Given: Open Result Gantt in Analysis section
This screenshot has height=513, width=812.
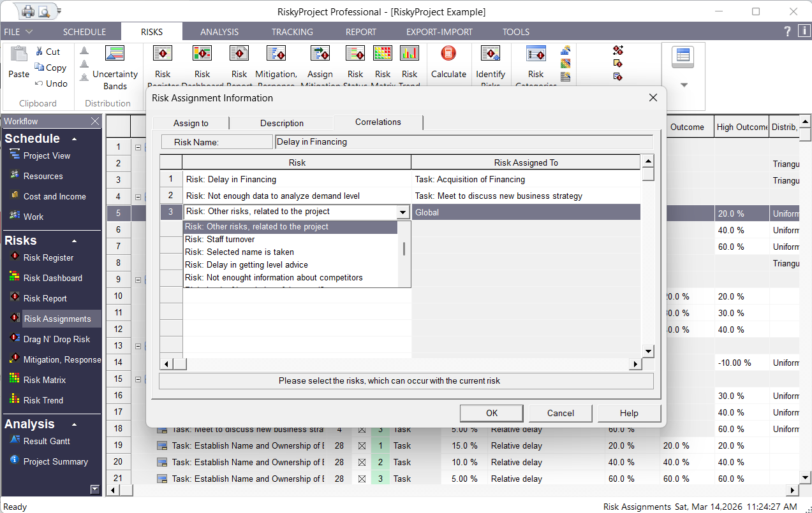Looking at the screenshot, I should click(47, 441).
